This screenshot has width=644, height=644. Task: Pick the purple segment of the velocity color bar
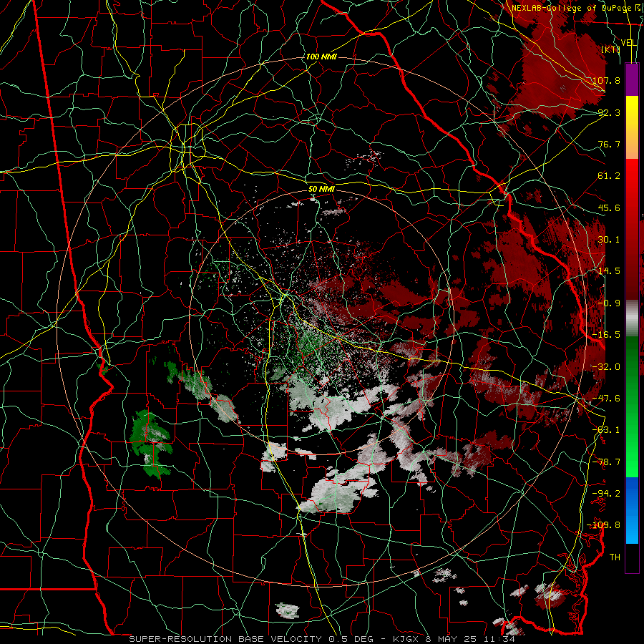632,79
